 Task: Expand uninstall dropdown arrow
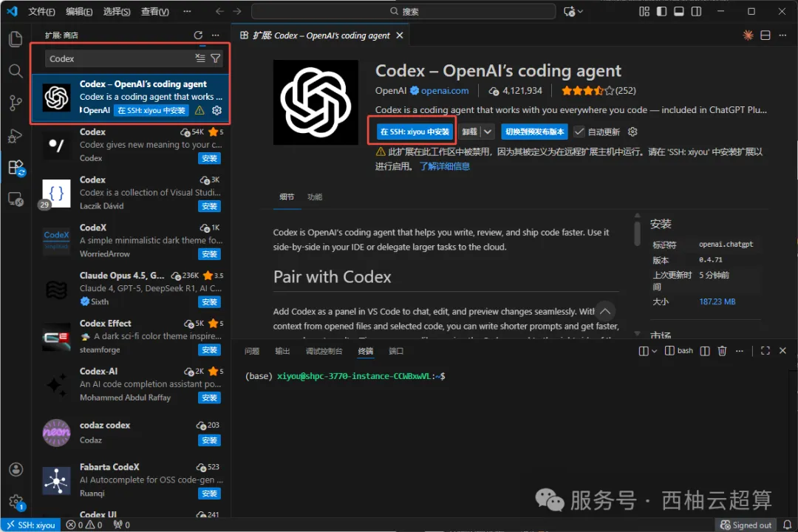pyautogui.click(x=488, y=132)
